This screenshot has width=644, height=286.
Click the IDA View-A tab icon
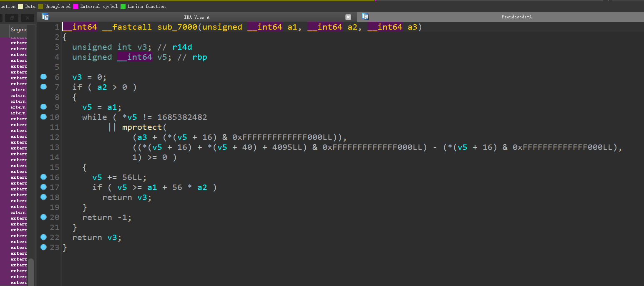pos(46,17)
